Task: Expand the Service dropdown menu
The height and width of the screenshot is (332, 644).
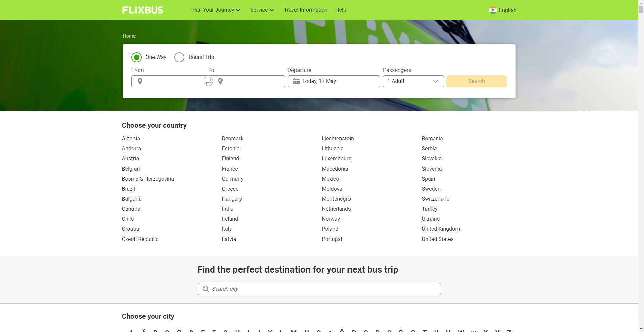Action: tap(262, 10)
